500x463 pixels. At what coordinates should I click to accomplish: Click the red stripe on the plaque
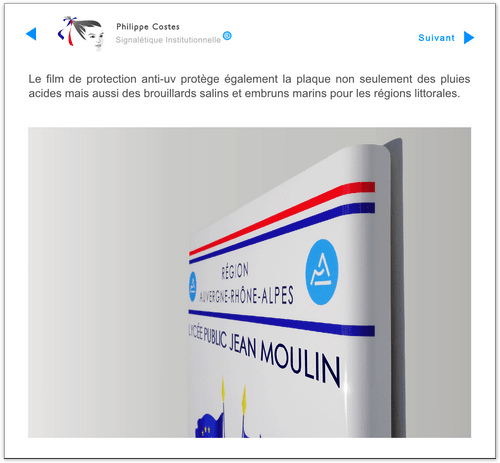[282, 218]
